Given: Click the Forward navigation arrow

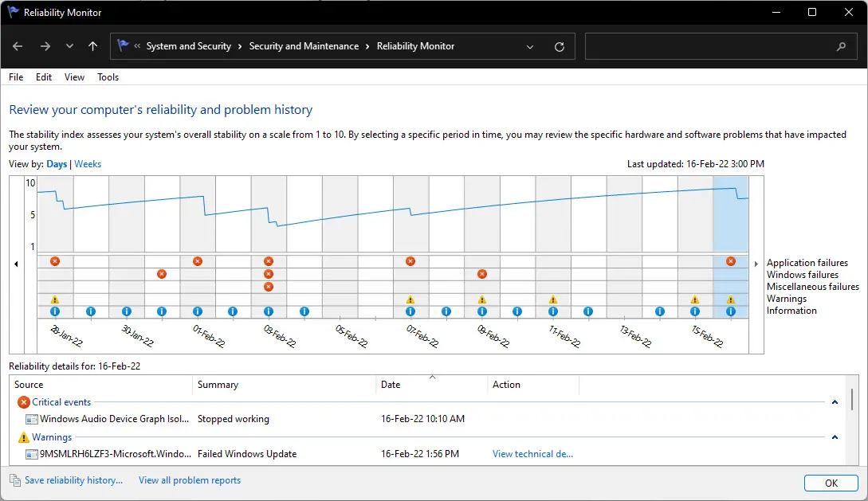Looking at the screenshot, I should (45, 46).
